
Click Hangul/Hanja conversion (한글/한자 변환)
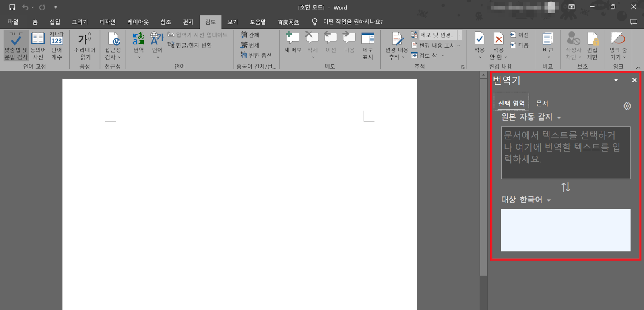point(190,45)
